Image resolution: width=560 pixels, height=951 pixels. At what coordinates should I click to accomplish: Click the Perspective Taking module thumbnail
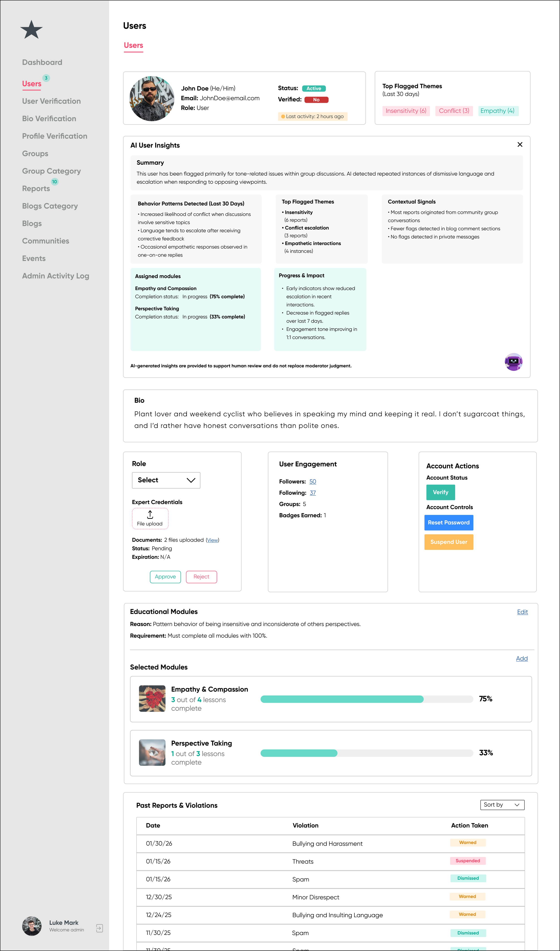pos(152,753)
